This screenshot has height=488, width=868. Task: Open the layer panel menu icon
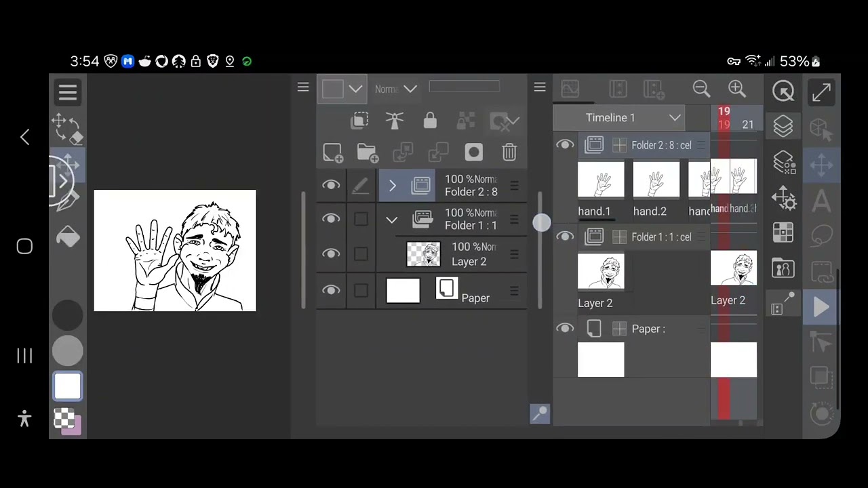click(303, 87)
